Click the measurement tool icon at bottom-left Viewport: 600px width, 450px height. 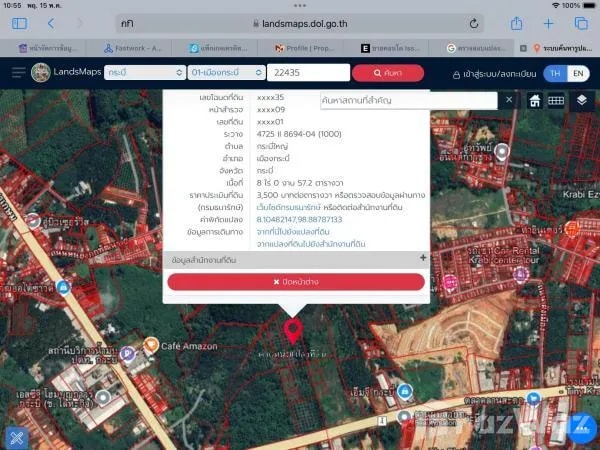point(17,436)
